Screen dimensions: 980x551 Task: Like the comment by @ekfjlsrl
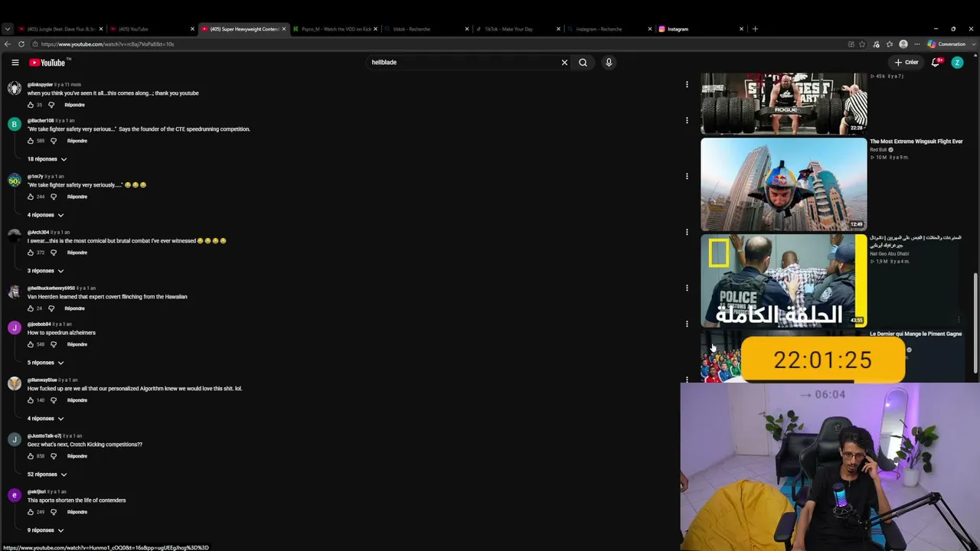(31, 512)
